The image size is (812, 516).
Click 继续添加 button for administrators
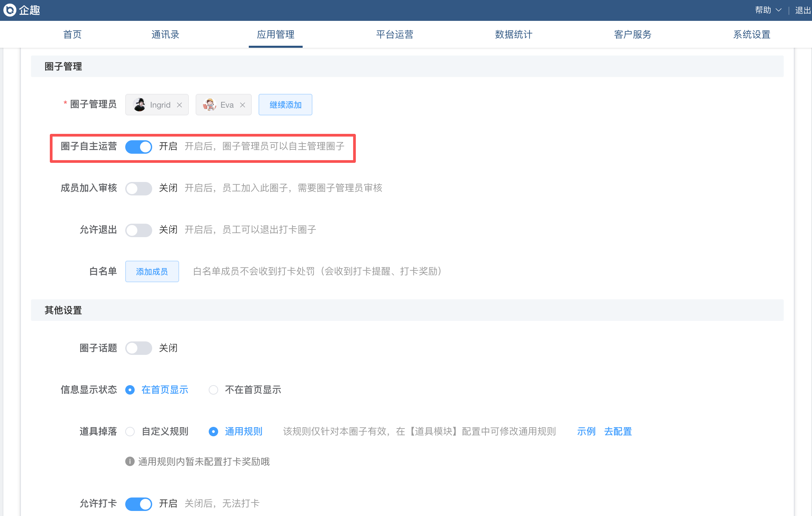(285, 105)
